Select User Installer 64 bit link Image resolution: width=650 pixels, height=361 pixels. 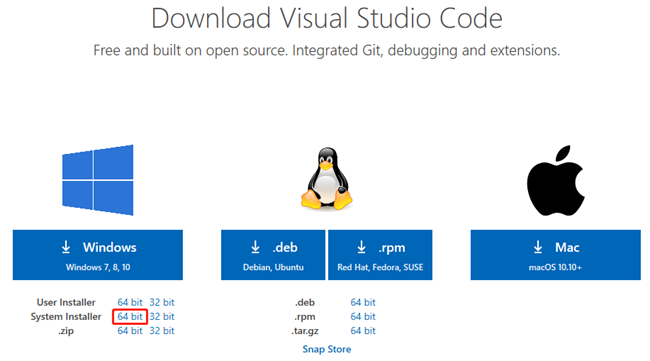tap(130, 302)
